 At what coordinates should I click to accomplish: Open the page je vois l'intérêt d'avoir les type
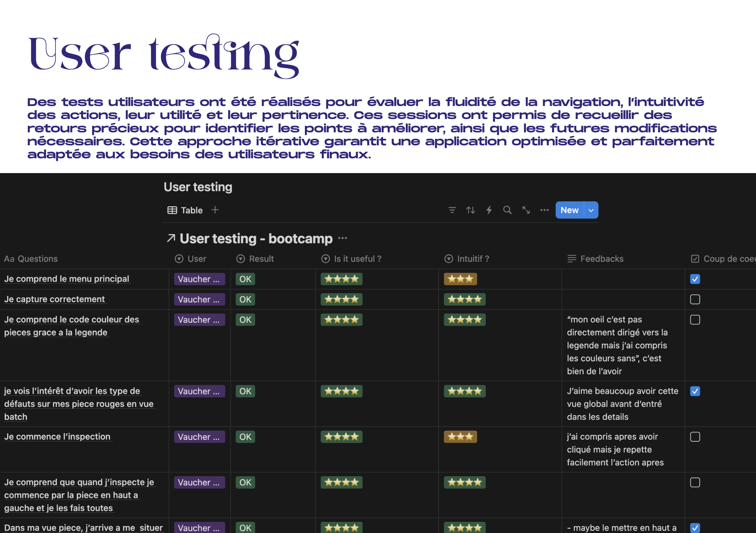click(x=79, y=404)
